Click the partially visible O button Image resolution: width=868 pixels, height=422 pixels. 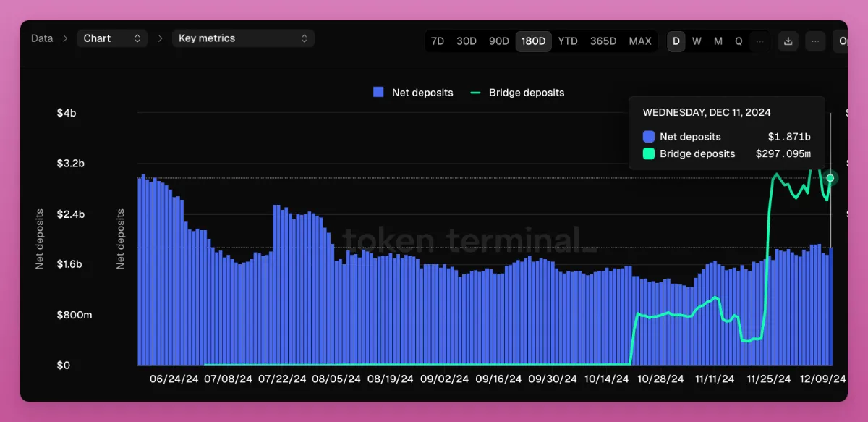[841, 41]
